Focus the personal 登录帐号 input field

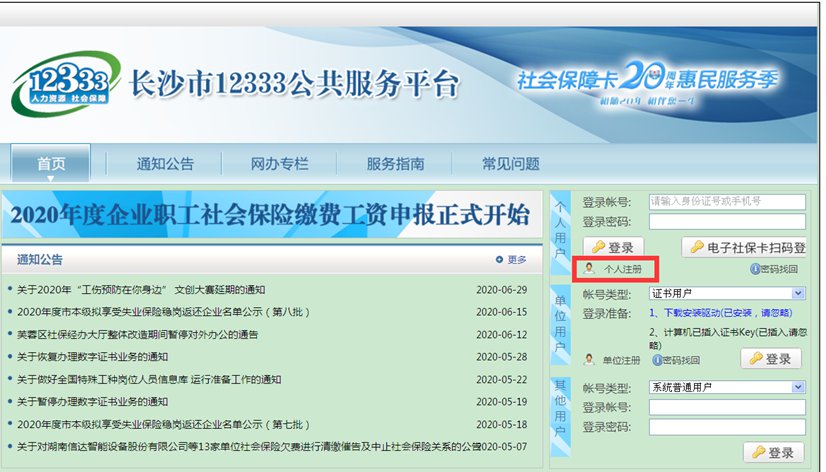point(726,201)
